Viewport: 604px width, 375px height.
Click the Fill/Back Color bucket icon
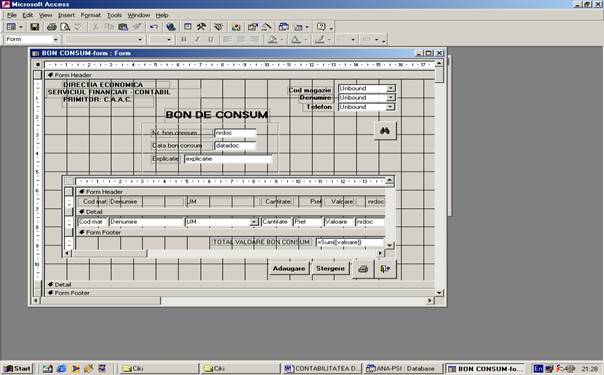272,39
